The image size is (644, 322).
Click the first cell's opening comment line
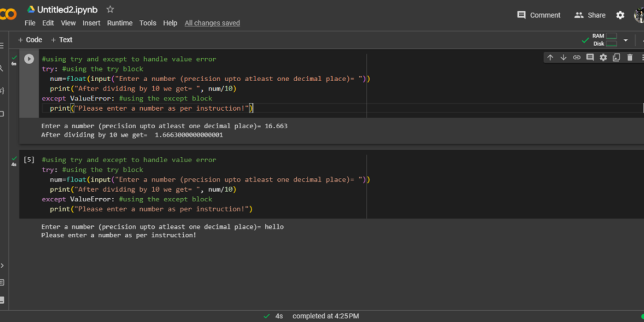[x=129, y=59]
